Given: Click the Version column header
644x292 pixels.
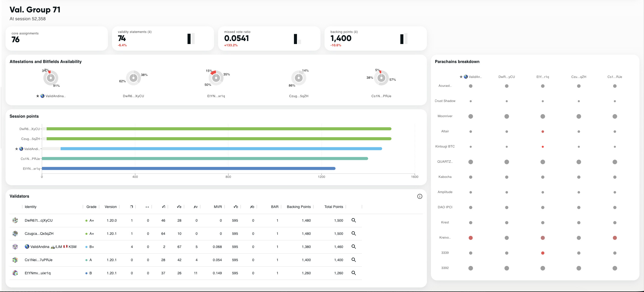Looking at the screenshot, I should pos(110,207).
